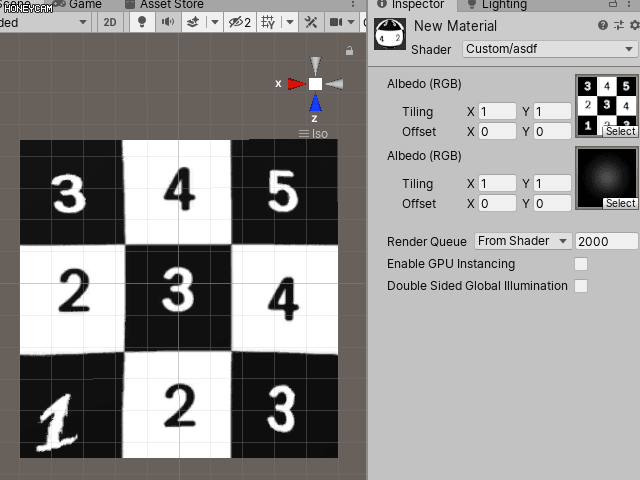Toggle hidden objects visibility eye icon
The width and height of the screenshot is (640, 480).
click(x=240, y=22)
